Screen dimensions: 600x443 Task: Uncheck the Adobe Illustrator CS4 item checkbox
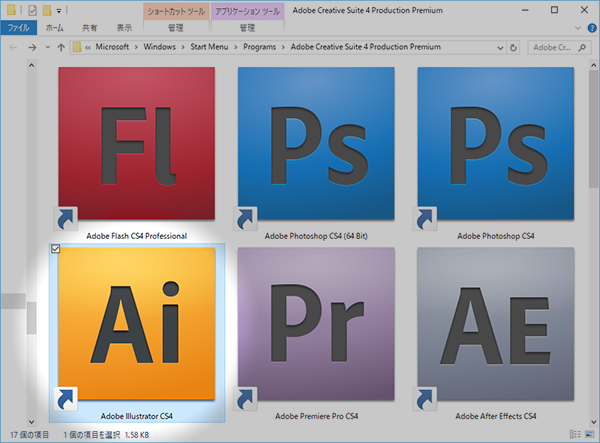(55, 249)
